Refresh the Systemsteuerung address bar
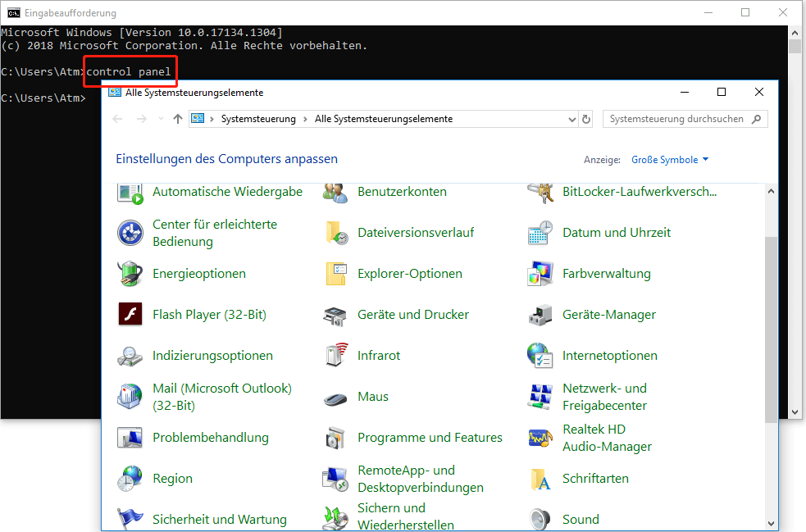Viewport: 806px width, 532px height. (586, 119)
